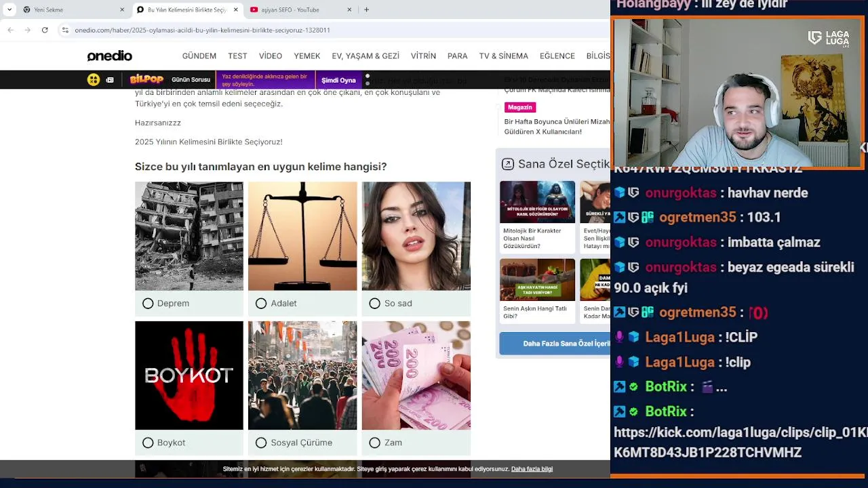Viewport: 868px width, 488px height.
Task: Open the EV, YAŞAM & GEZİ menu
Action: (x=366, y=56)
